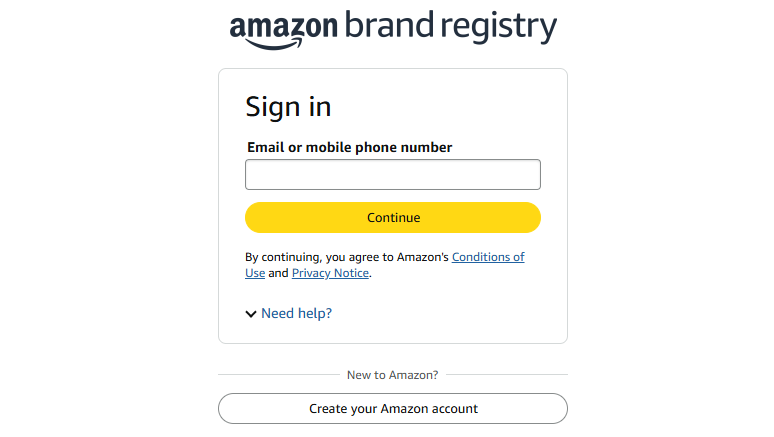Expand the chevron beside Need help

click(251, 314)
